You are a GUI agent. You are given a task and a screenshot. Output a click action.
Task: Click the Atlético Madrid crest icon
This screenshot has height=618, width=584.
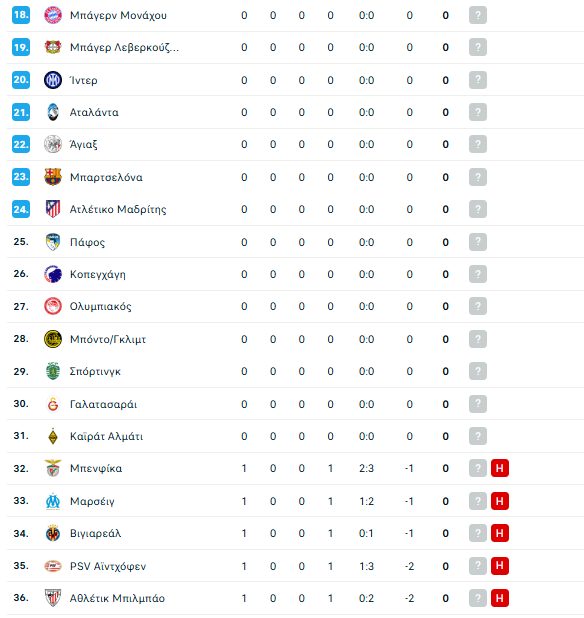(x=53, y=209)
